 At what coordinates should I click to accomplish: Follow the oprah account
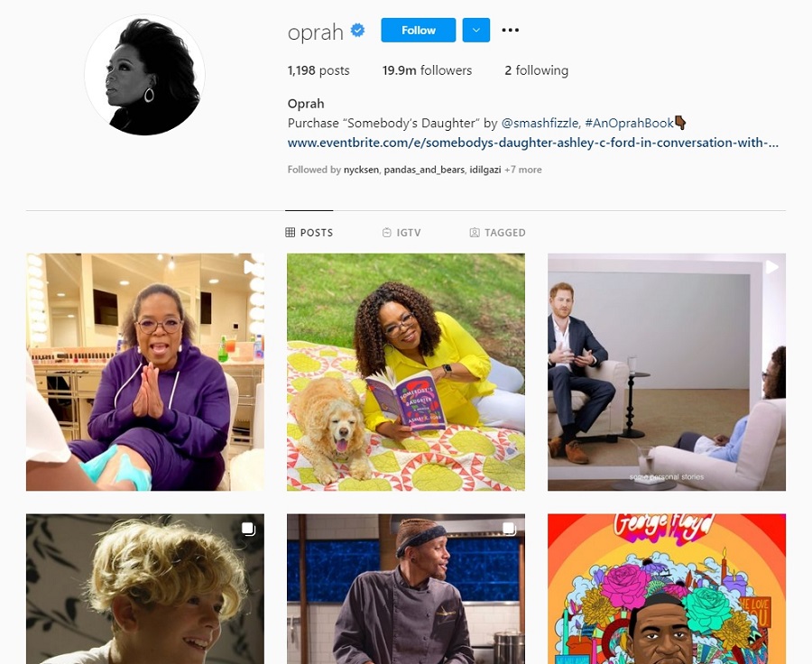click(x=419, y=30)
